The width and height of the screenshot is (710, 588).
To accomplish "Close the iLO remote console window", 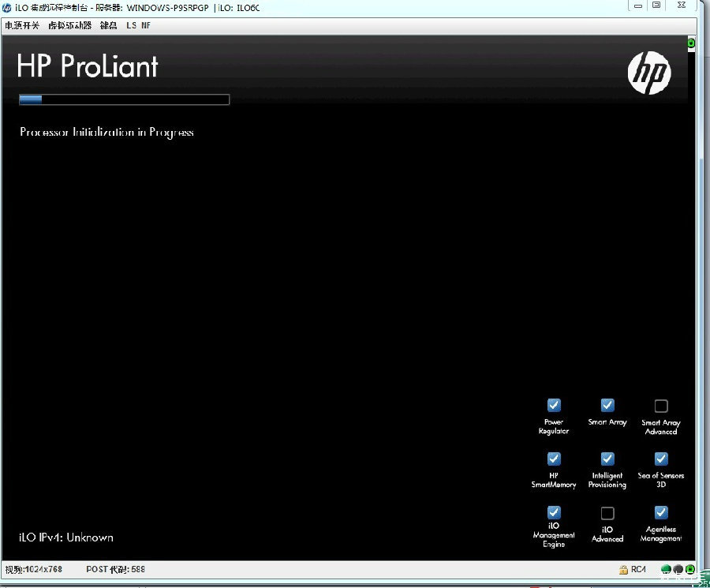I will click(682, 6).
